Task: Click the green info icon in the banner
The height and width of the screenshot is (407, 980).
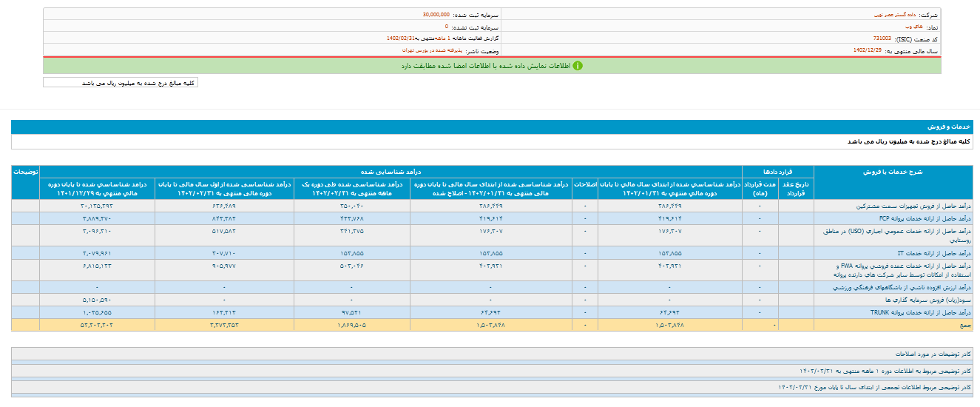Action: tap(578, 66)
